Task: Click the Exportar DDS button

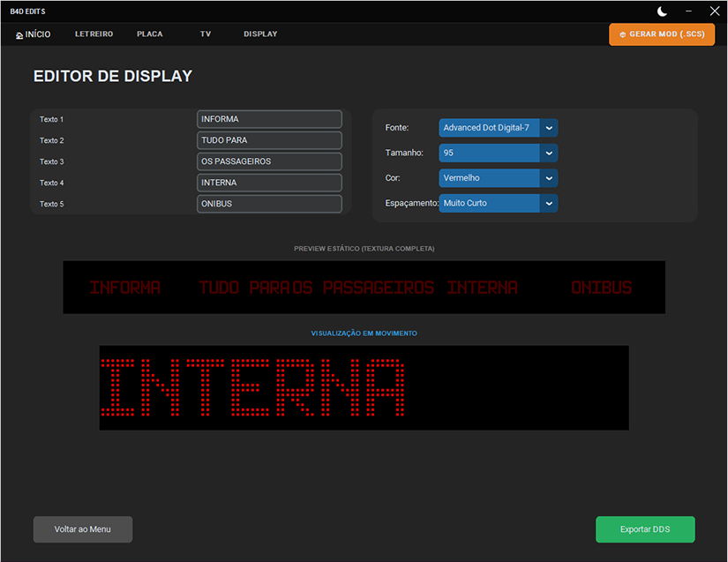Action: (645, 529)
